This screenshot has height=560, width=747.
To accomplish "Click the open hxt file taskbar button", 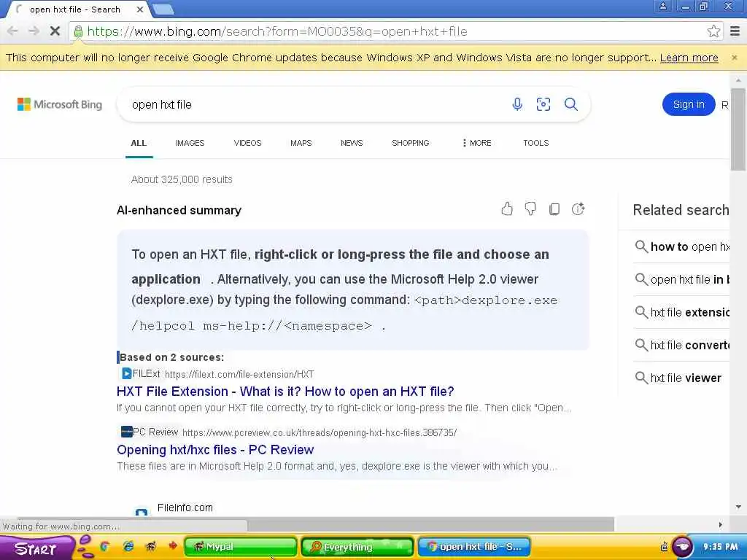I will (x=473, y=547).
